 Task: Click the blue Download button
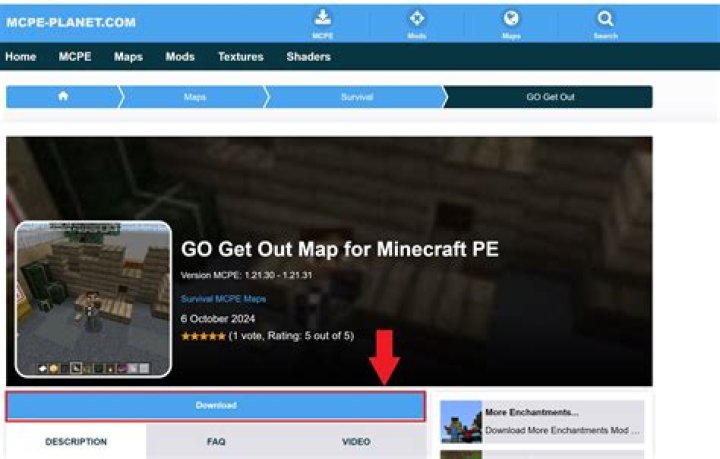point(216,406)
